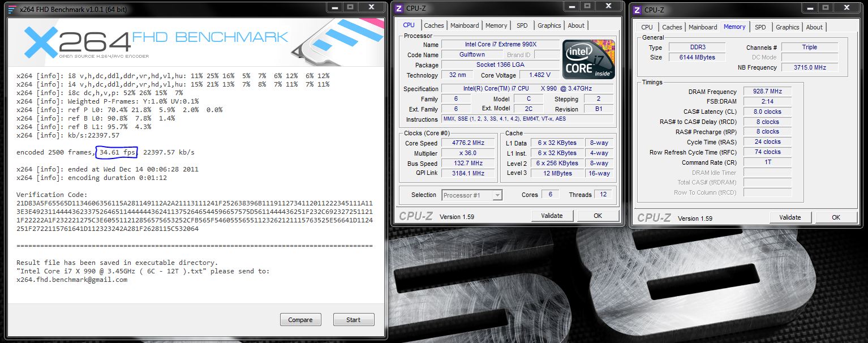Click the Level 2 cache value '6 x 256 KBytes'

pyautogui.click(x=558, y=164)
